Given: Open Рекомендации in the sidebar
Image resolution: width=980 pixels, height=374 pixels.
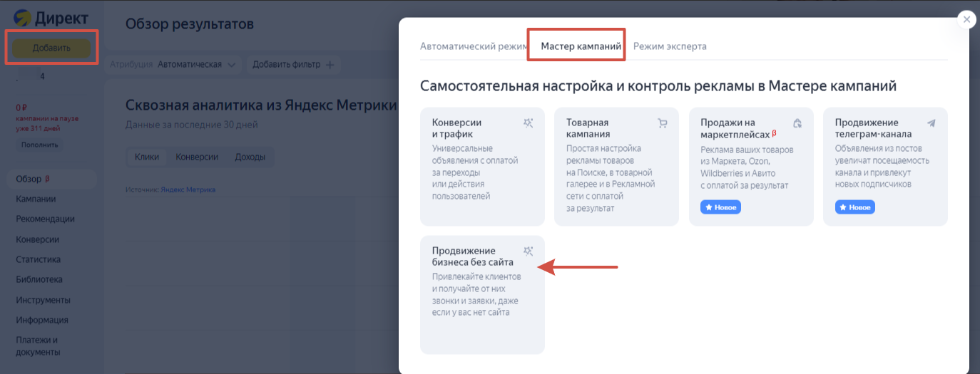Looking at the screenshot, I should pos(45,219).
